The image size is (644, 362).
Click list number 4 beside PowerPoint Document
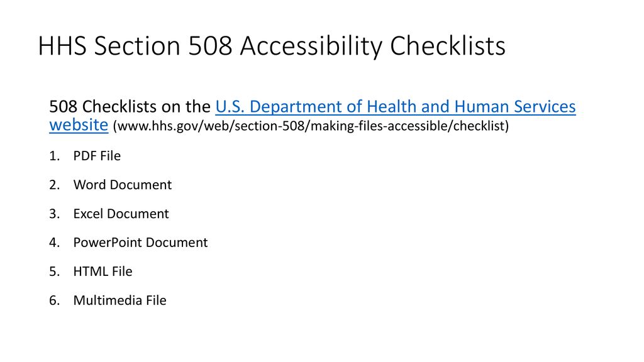coord(54,243)
